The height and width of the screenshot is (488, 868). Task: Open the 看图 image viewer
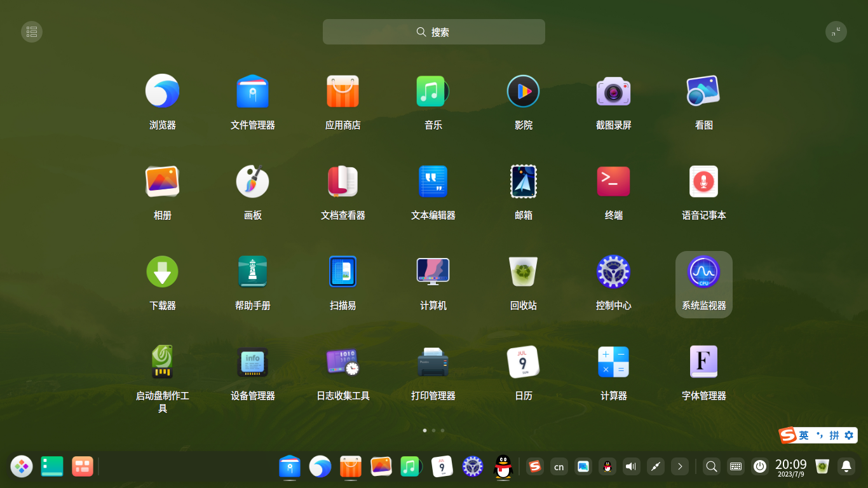[x=703, y=91]
